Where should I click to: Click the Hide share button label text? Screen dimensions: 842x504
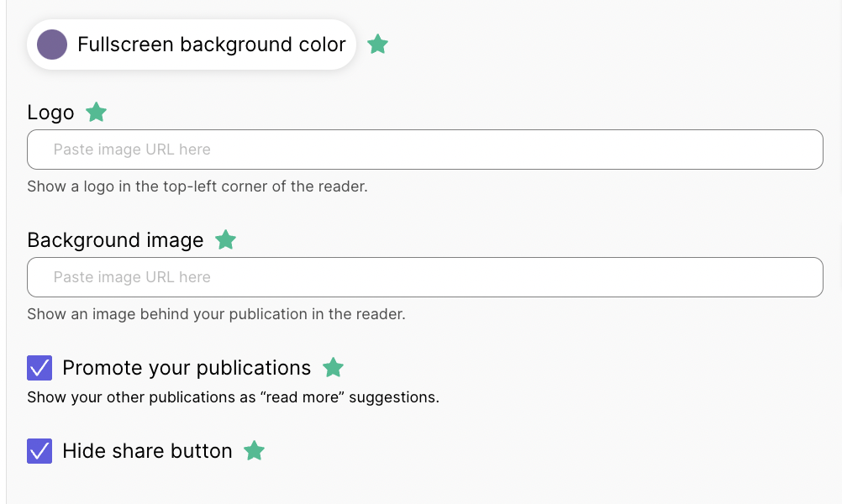[147, 451]
